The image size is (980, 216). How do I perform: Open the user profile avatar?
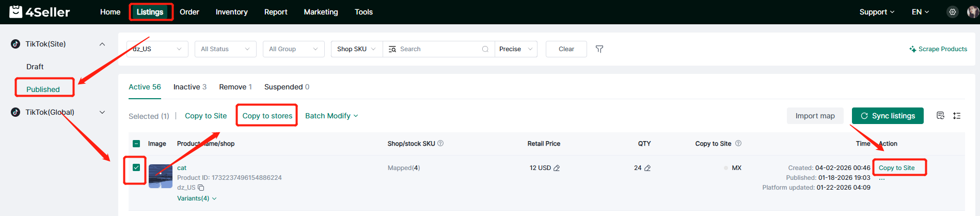(972, 12)
